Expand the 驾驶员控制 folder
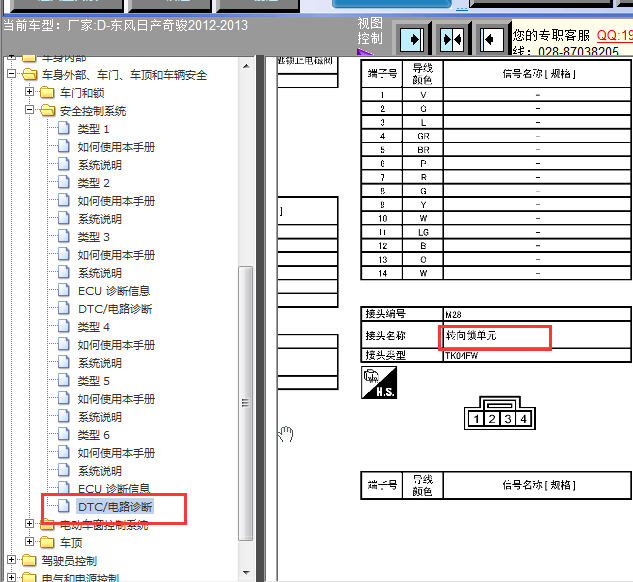 click(11, 560)
